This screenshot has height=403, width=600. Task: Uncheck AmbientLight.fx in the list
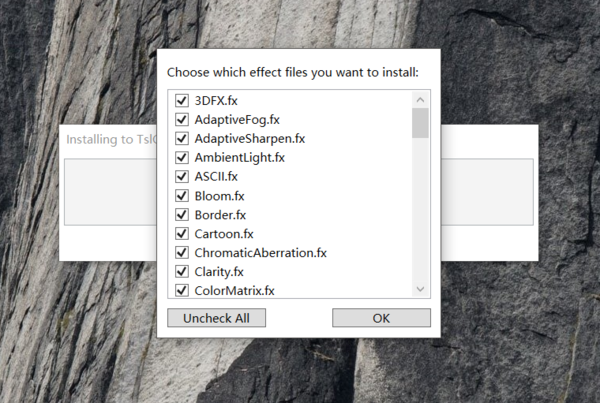182,158
